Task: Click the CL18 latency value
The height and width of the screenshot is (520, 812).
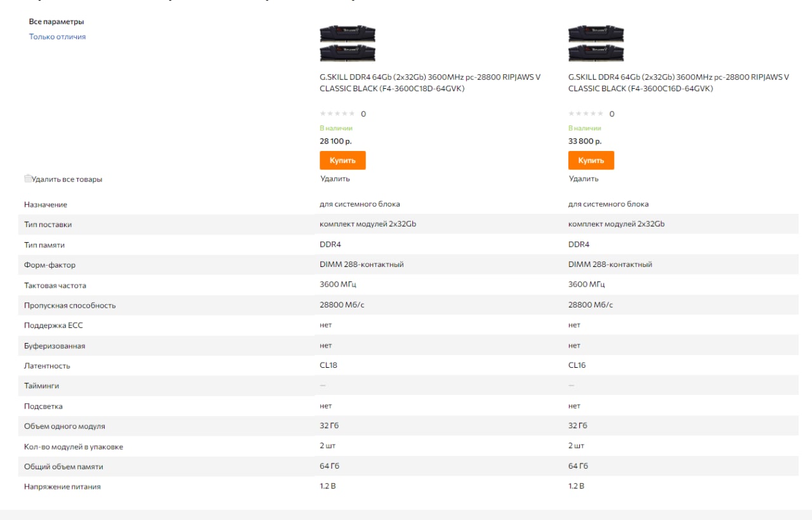Action: pos(329,365)
